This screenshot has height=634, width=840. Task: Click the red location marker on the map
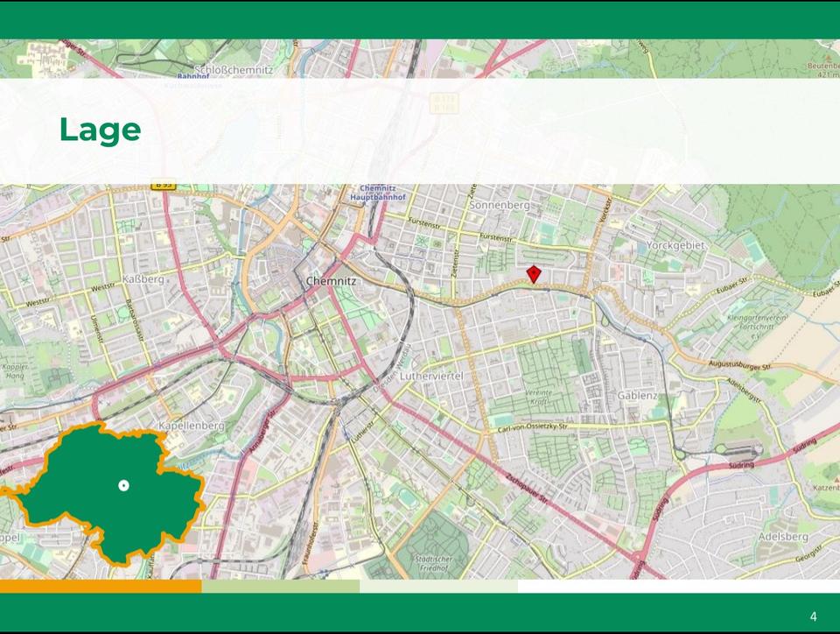(534, 274)
